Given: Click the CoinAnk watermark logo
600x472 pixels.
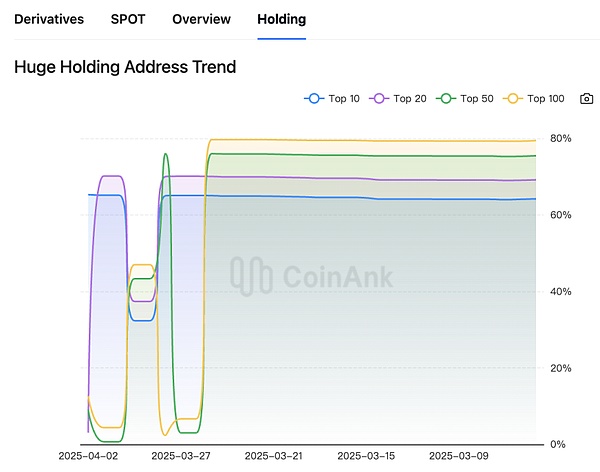Looking at the screenshot, I should pos(312,276).
